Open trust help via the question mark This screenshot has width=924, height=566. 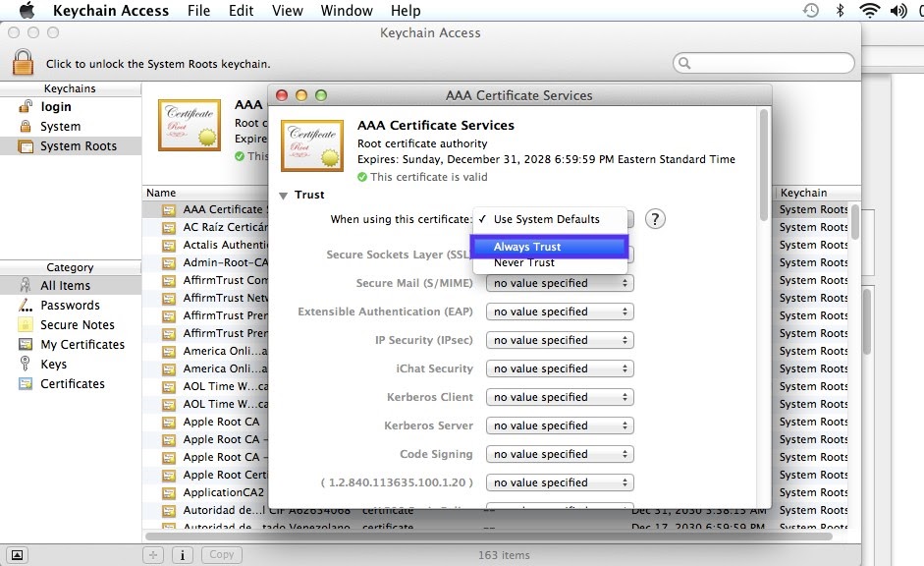coord(655,219)
